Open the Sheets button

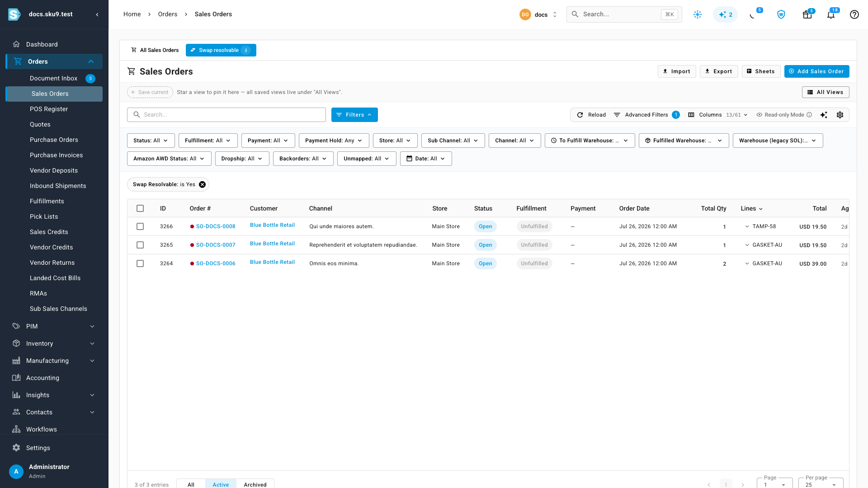point(761,71)
